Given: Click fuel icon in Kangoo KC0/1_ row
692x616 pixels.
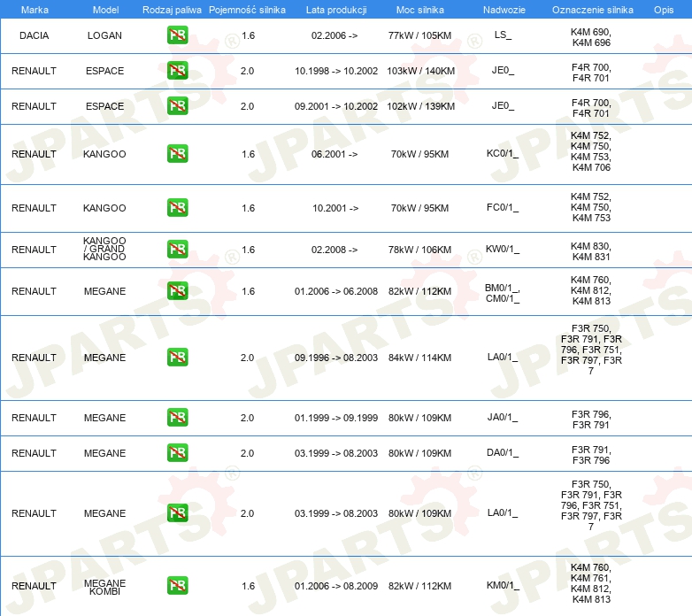Looking at the screenshot, I should point(177,154).
